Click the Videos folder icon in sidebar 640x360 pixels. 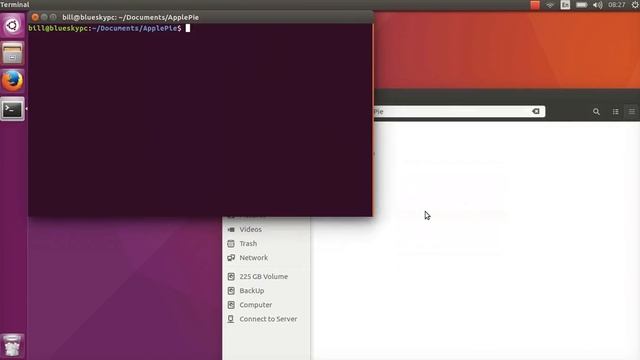click(x=231, y=229)
